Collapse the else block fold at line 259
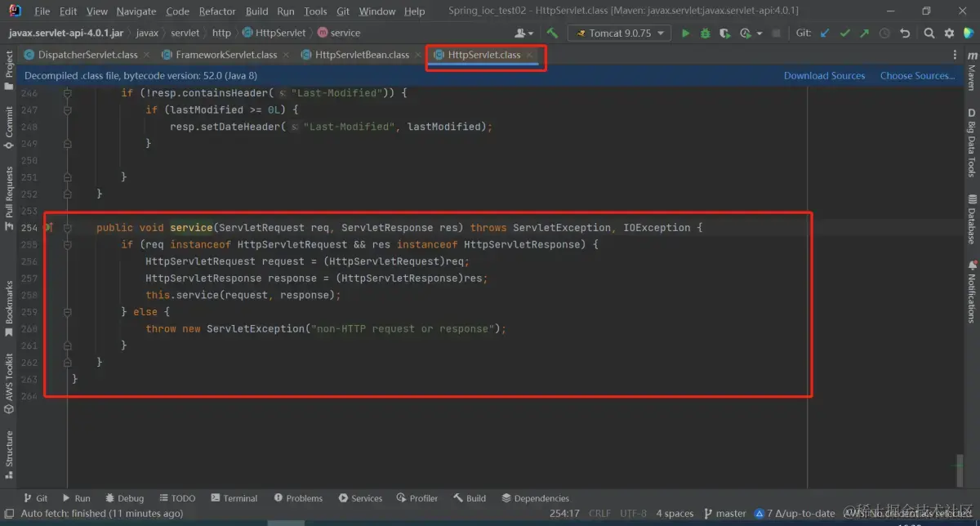 pos(69,311)
